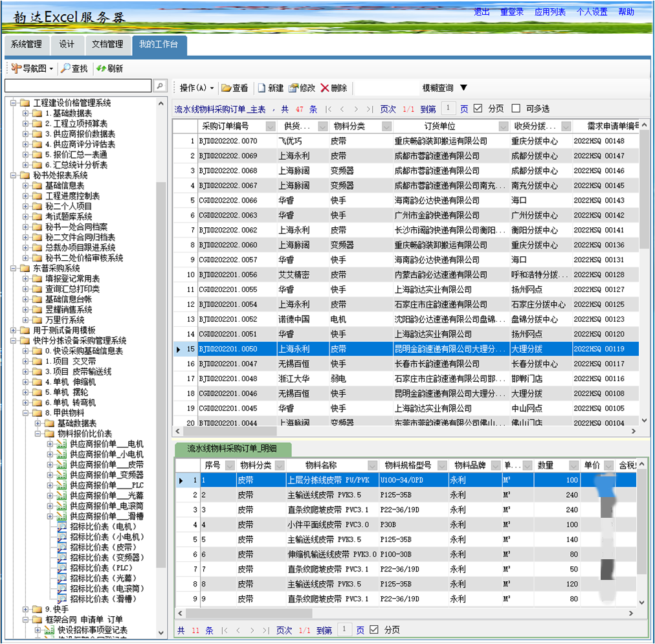Toggle the 可多选 multi-select checkbox
Image resolution: width=655 pixels, height=644 pixels.
click(x=516, y=109)
